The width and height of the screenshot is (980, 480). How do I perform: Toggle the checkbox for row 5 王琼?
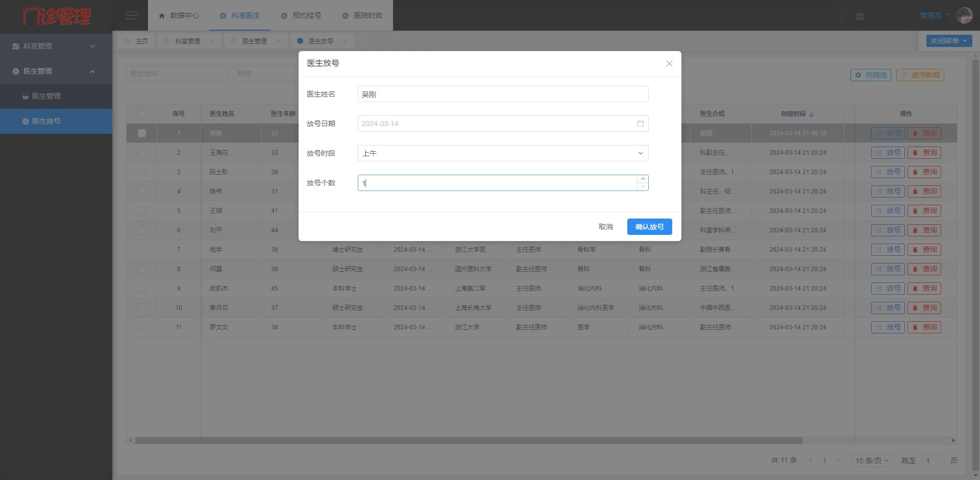142,211
